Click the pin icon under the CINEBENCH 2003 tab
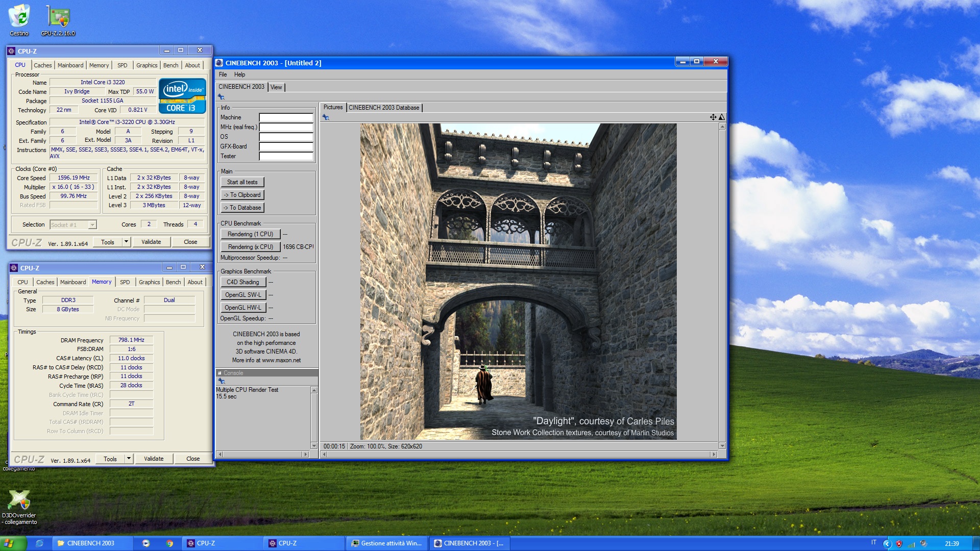The width and height of the screenshot is (980, 551). tap(221, 97)
